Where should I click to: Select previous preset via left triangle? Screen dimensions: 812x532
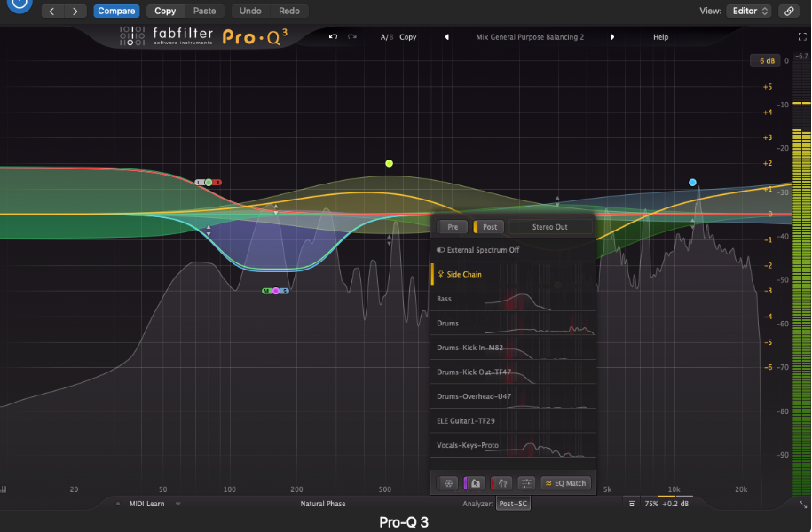[x=447, y=37]
